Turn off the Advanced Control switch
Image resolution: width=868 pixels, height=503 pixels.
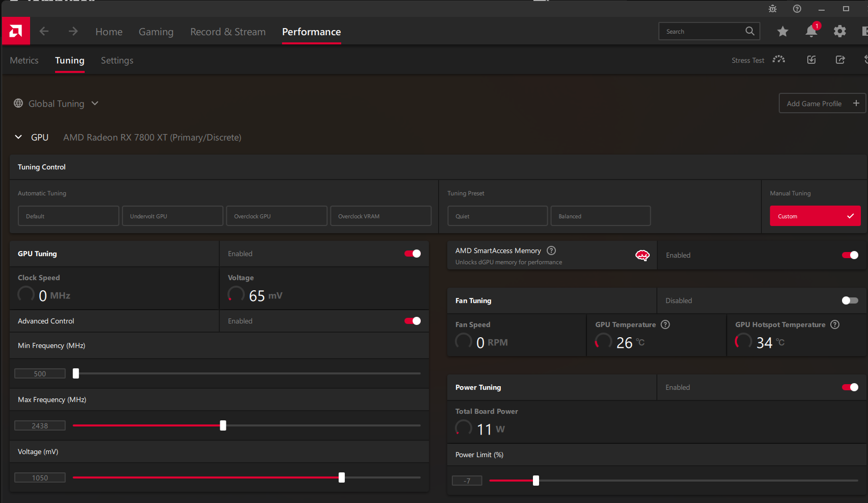pyautogui.click(x=413, y=321)
